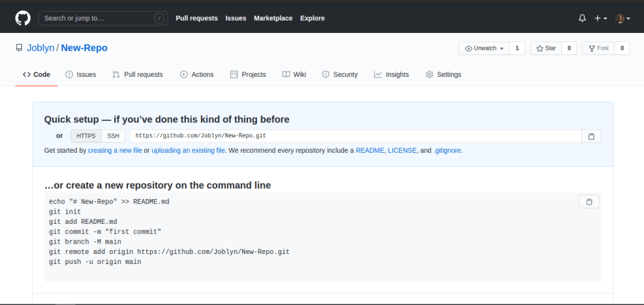644x305 pixels.
Task: View the forks count of 0
Action: coord(622,48)
